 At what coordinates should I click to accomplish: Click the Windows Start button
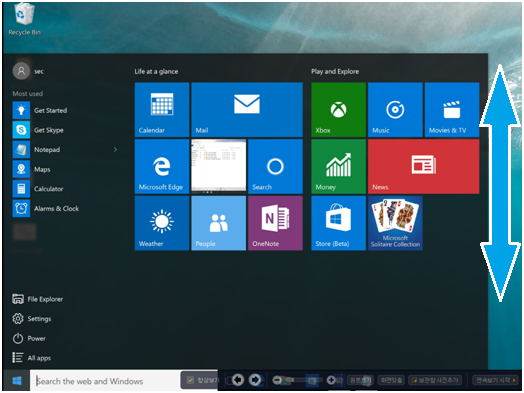(17, 380)
